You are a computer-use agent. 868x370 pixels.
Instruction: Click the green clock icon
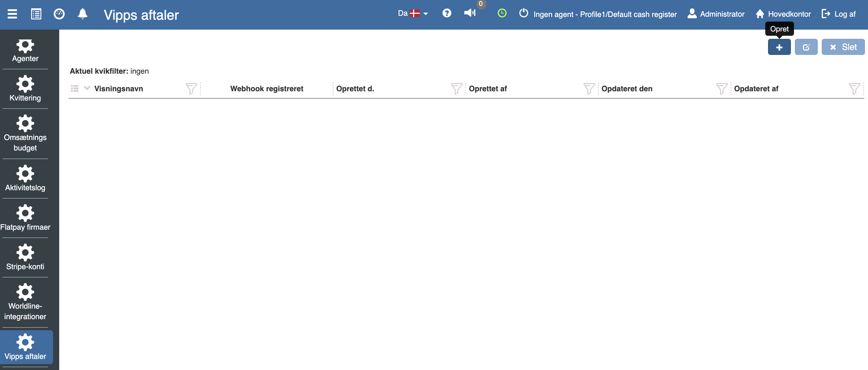pos(502,13)
